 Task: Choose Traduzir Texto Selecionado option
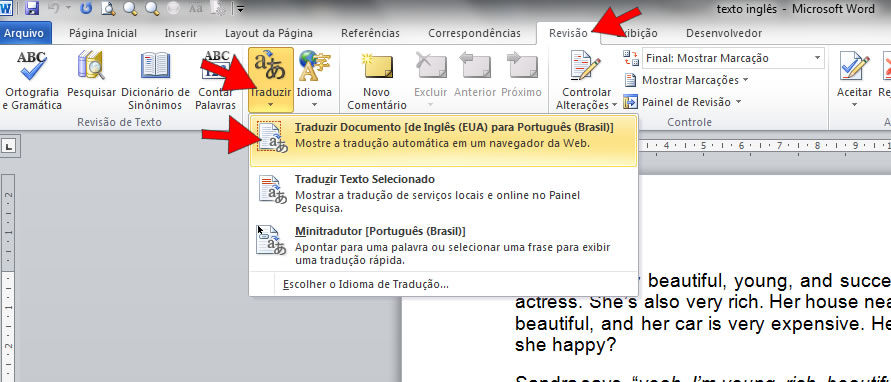point(444,194)
